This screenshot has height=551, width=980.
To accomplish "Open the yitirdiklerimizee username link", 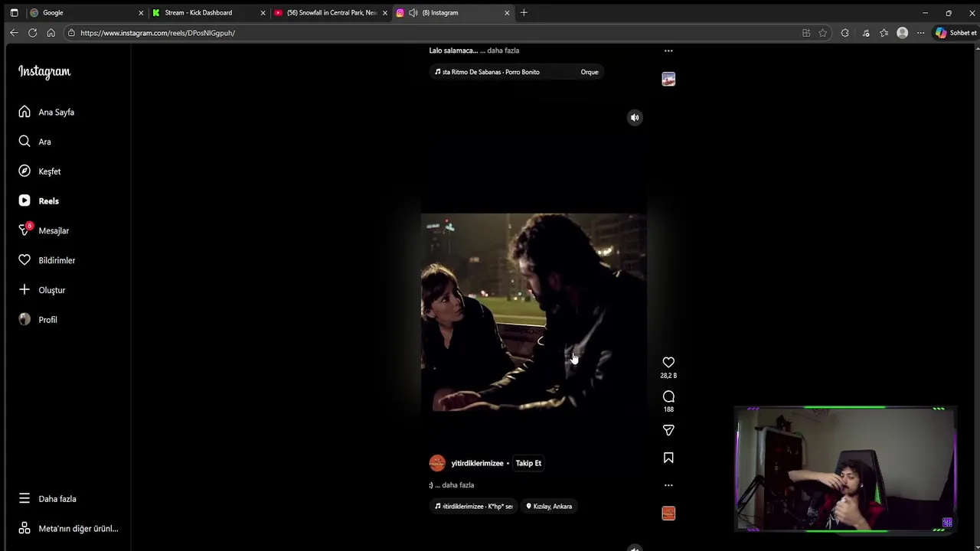I will click(477, 463).
